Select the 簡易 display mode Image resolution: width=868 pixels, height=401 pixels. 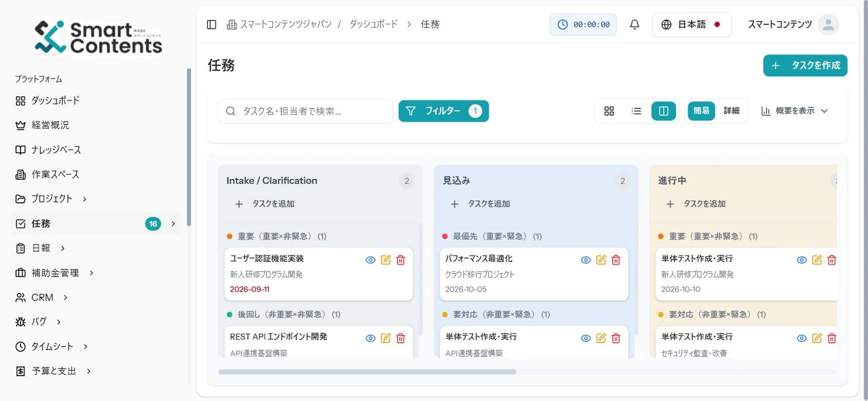pyautogui.click(x=701, y=111)
